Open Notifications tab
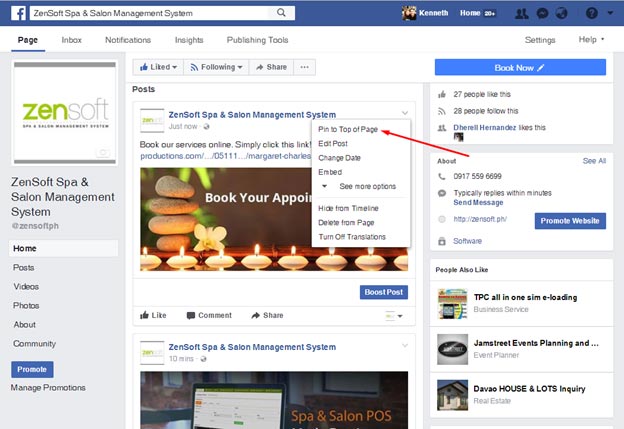Image resolution: width=624 pixels, height=429 pixels. [x=128, y=40]
